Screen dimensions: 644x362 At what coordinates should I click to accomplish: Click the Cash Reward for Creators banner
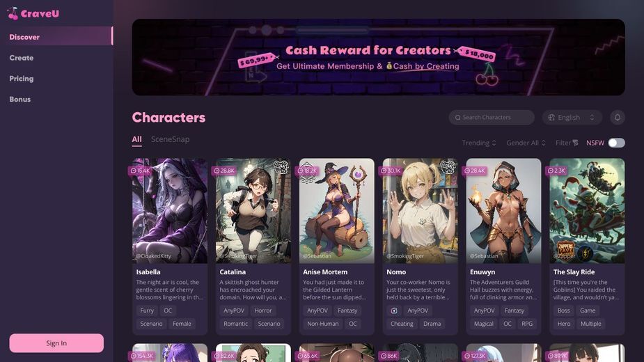378,57
